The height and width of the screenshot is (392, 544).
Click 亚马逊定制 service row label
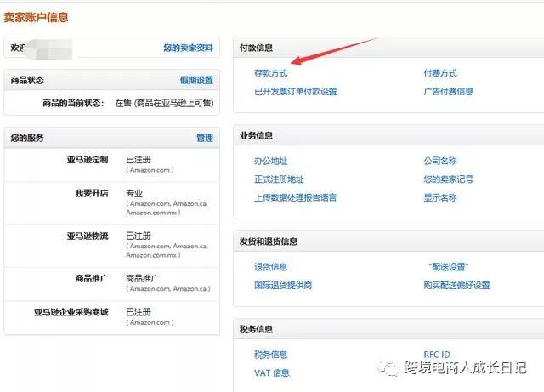[88, 159]
